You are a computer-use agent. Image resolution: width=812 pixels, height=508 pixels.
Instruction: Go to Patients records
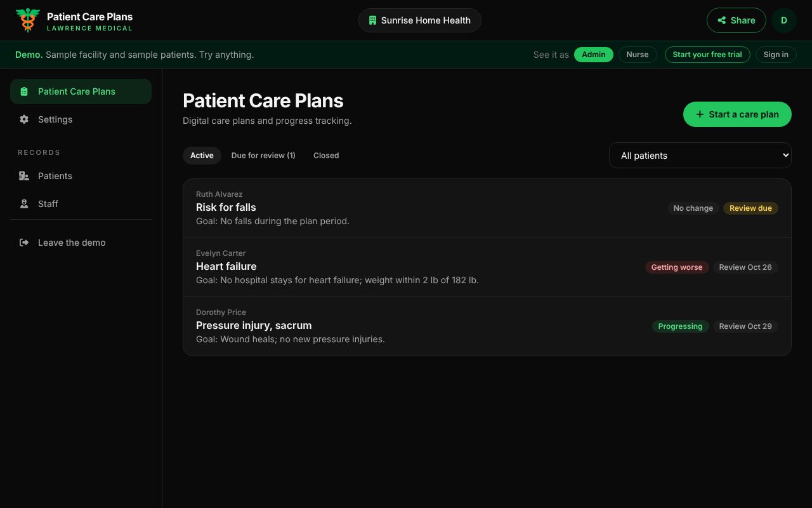(81, 176)
